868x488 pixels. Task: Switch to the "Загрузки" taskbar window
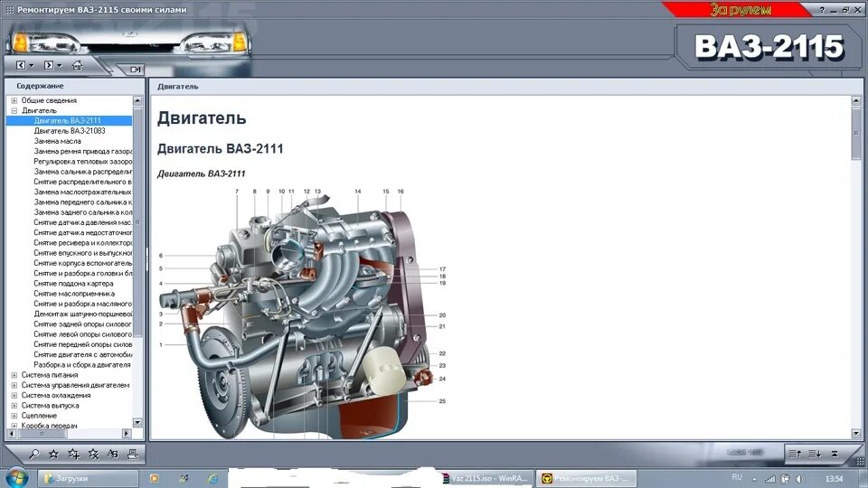click(88, 479)
